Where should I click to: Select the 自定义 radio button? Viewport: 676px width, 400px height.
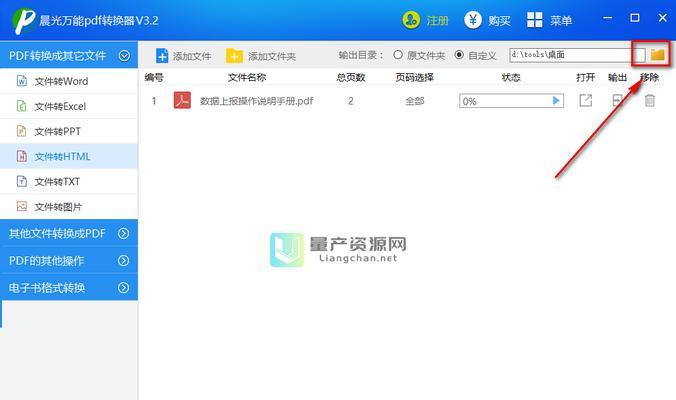point(459,55)
